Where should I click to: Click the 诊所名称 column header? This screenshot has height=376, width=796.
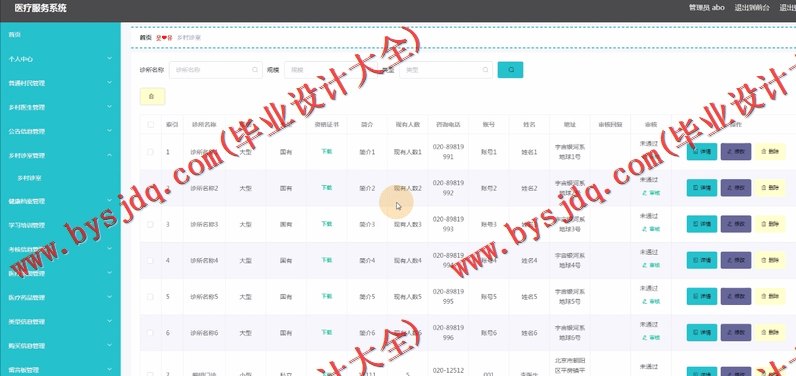tap(204, 124)
